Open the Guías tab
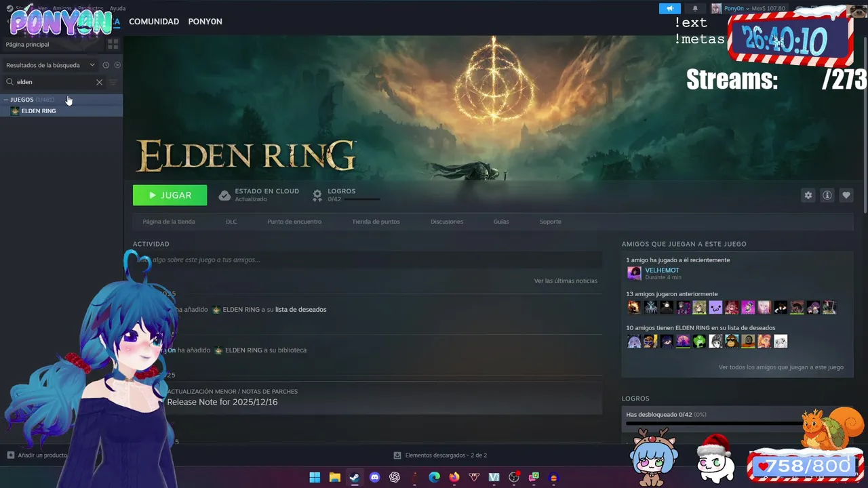Image resolution: width=868 pixels, height=488 pixels. click(501, 222)
